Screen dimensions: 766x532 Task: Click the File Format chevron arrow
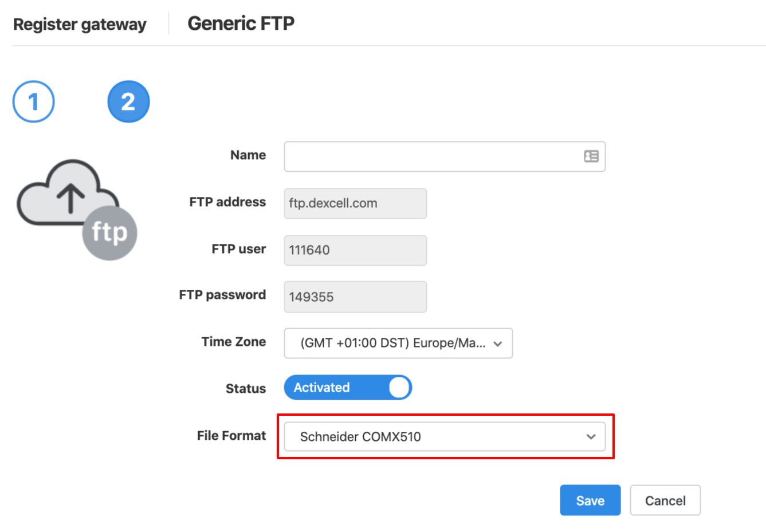tap(591, 437)
